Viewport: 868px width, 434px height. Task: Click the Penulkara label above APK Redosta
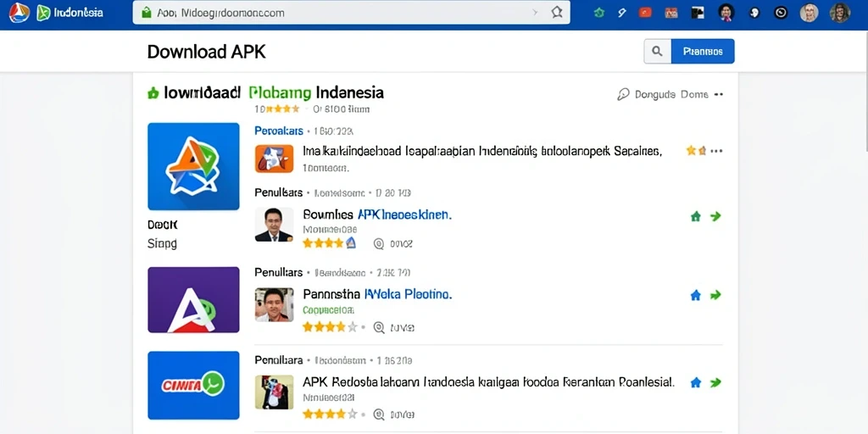coord(278,360)
